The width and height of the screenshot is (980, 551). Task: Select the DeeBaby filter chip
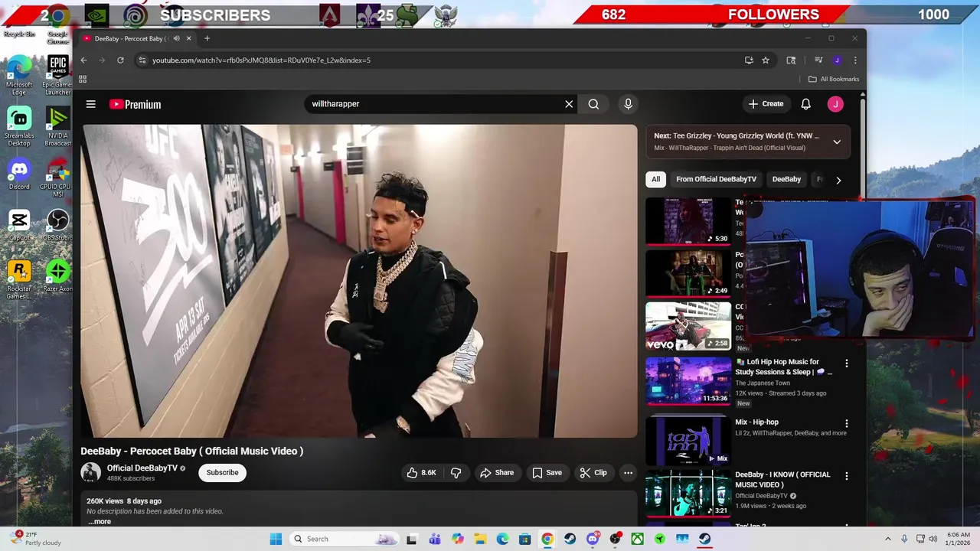[x=786, y=179]
